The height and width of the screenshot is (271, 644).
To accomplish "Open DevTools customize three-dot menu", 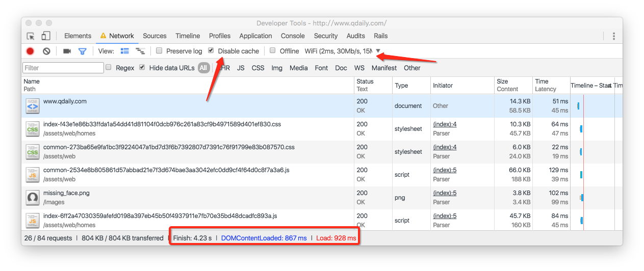I will 614,36.
